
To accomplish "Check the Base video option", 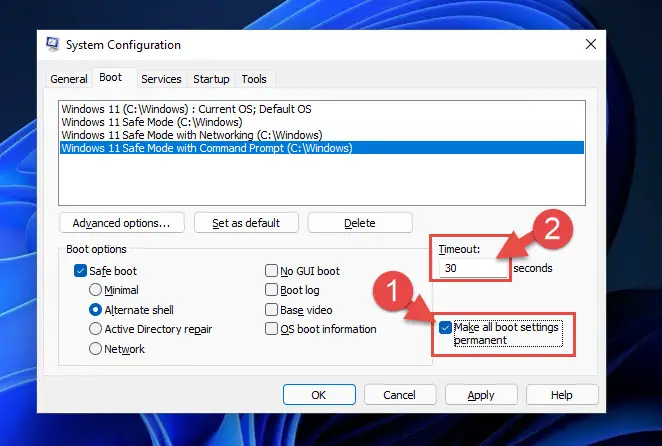I will [x=271, y=310].
